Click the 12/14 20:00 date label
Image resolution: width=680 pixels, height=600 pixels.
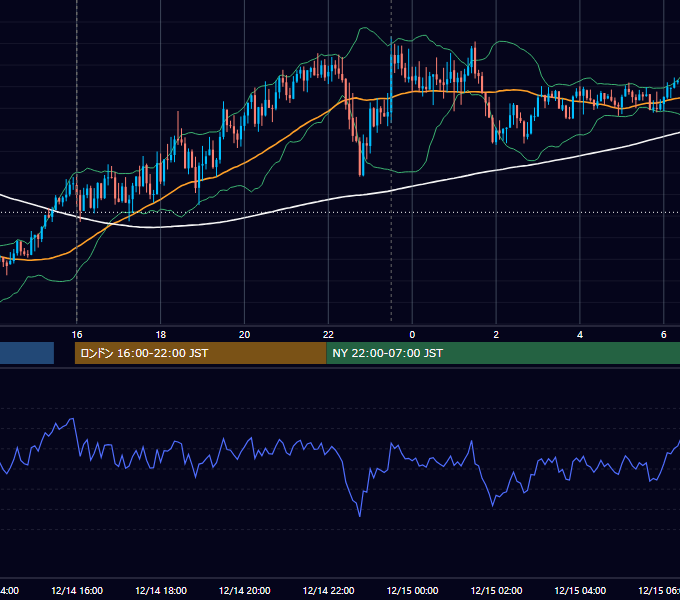pos(245,590)
